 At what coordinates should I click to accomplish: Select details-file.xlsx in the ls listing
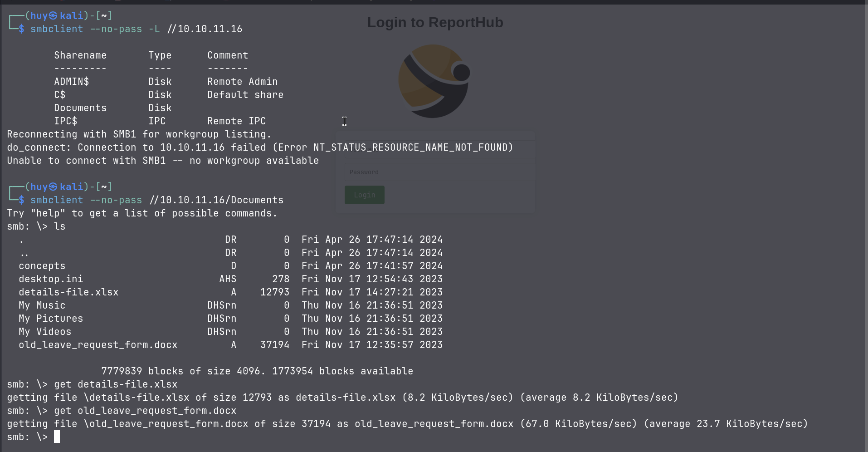(68, 292)
